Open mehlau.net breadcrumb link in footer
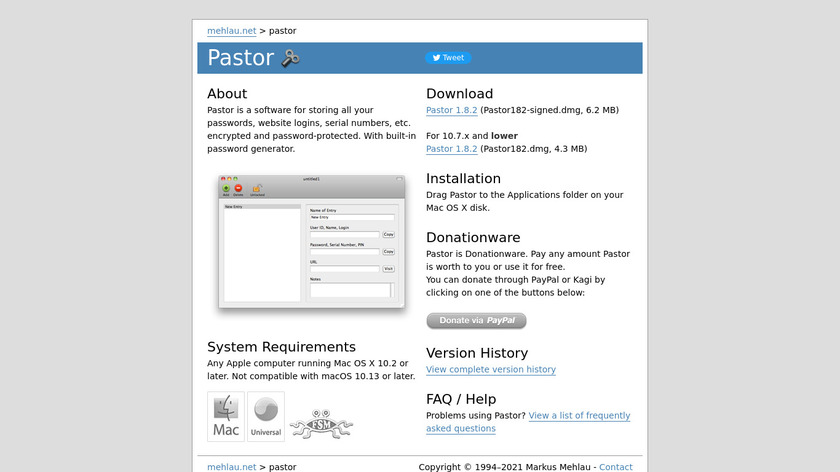 point(231,467)
